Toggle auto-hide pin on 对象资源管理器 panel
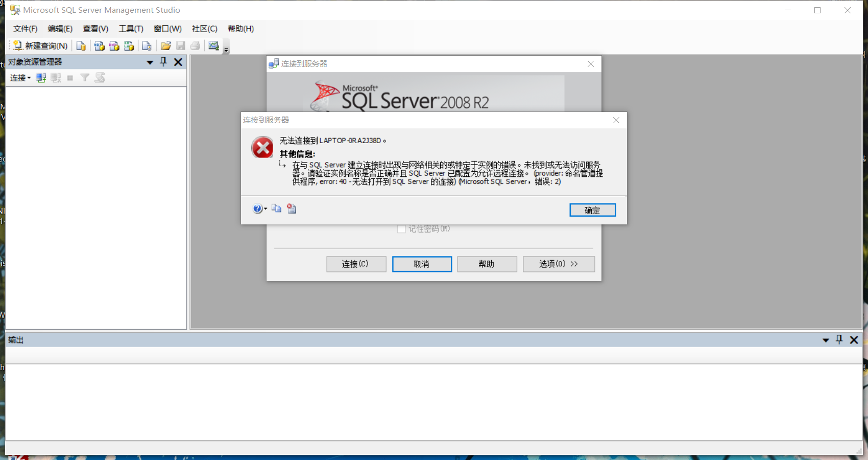Screen dimensions: 868x460 pyautogui.click(x=163, y=62)
